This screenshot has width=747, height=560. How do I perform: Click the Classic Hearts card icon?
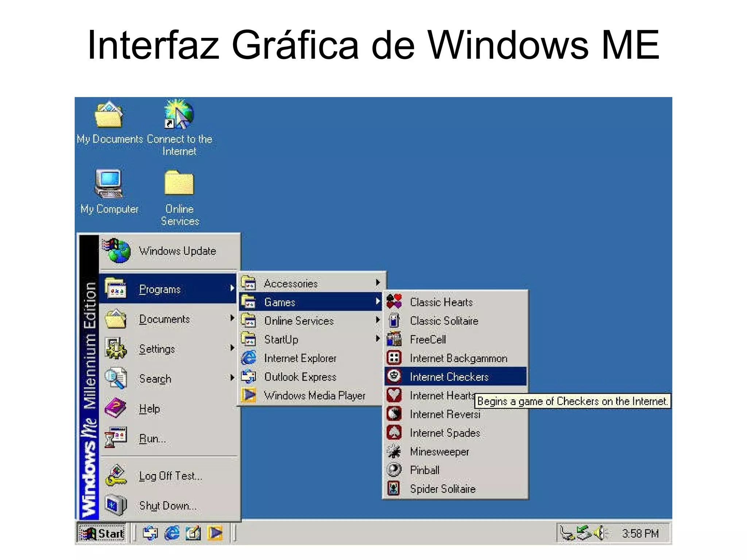click(x=394, y=302)
